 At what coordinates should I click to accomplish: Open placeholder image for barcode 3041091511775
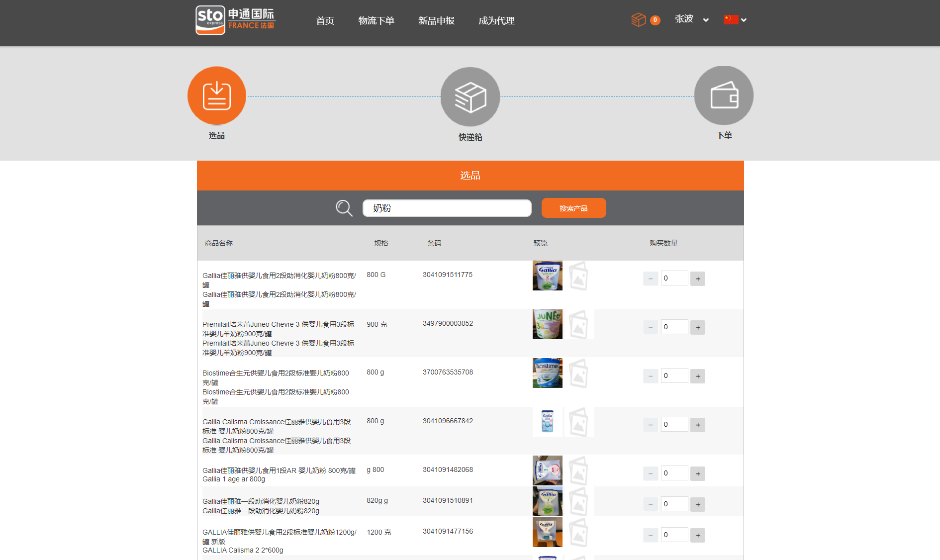pyautogui.click(x=578, y=276)
